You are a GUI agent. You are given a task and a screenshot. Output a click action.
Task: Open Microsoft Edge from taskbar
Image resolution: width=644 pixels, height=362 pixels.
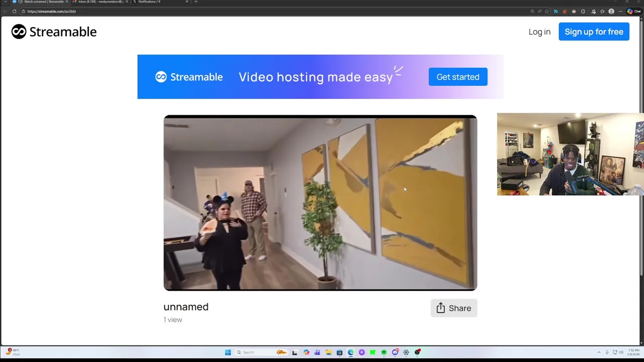pos(351,352)
